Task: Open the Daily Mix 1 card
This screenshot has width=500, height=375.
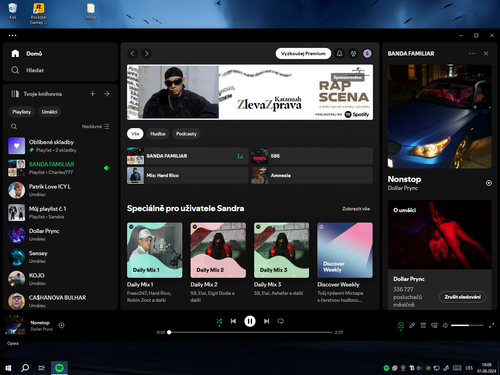Action: 155,263
